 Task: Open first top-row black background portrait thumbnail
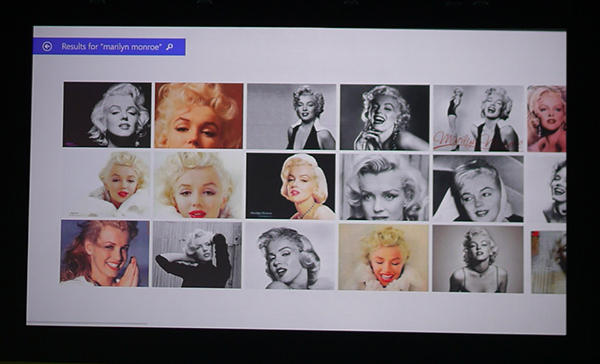tap(107, 114)
